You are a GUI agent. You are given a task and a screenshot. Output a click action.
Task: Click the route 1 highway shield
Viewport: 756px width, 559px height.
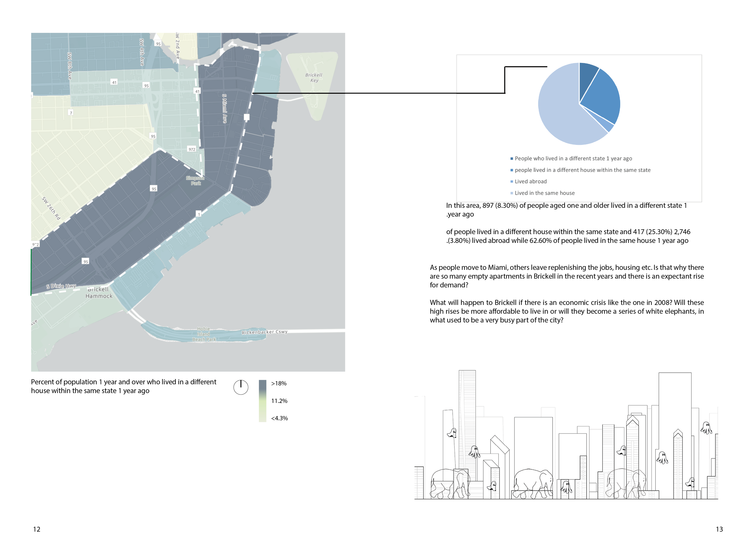pos(199,214)
